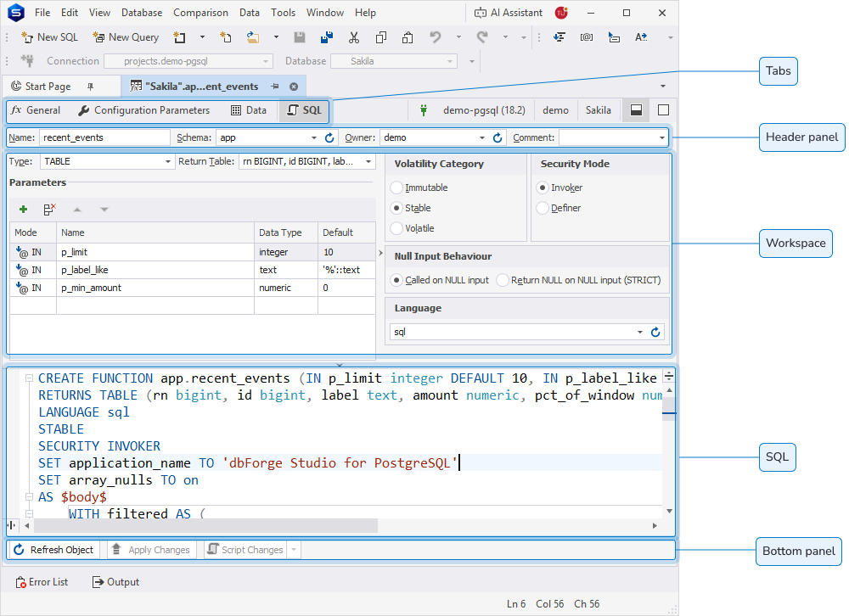Open the Error List panel

coord(42,582)
